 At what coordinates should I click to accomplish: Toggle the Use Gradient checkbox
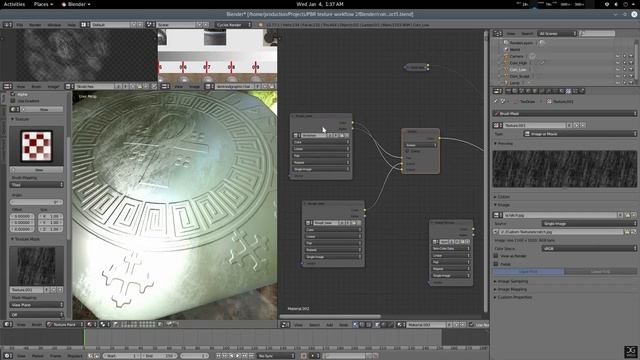[x=13, y=101]
